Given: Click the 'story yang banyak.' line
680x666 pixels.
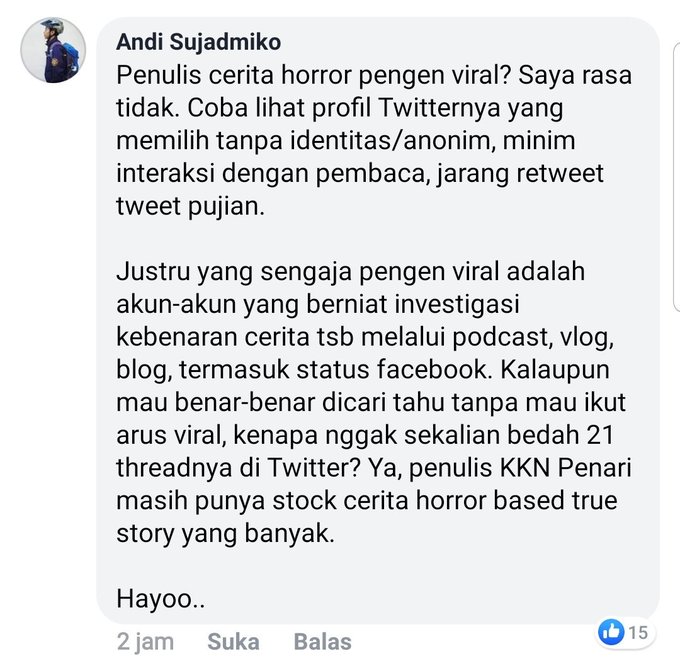Looking at the screenshot, I should coord(226,534).
